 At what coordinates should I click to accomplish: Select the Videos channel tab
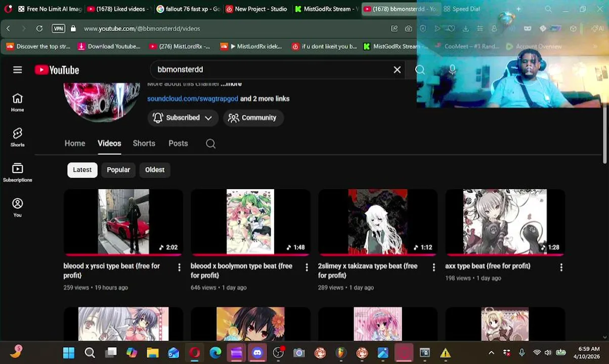(109, 144)
